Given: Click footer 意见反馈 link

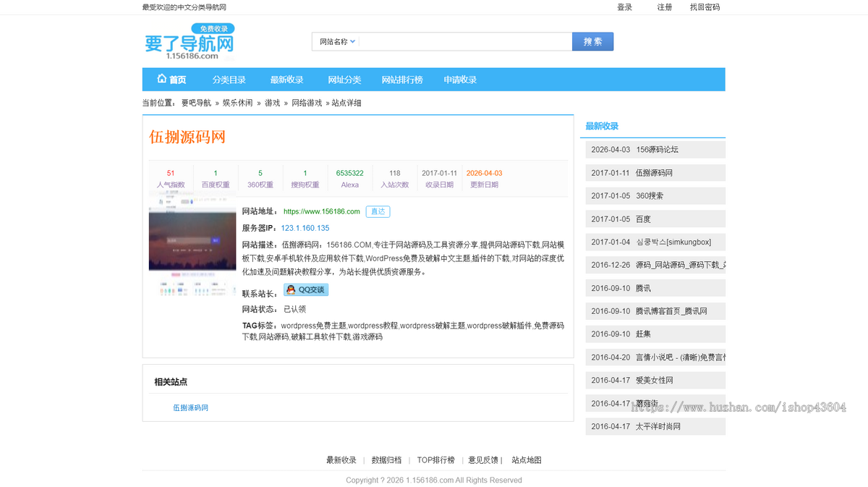Looking at the screenshot, I should pos(483,460).
